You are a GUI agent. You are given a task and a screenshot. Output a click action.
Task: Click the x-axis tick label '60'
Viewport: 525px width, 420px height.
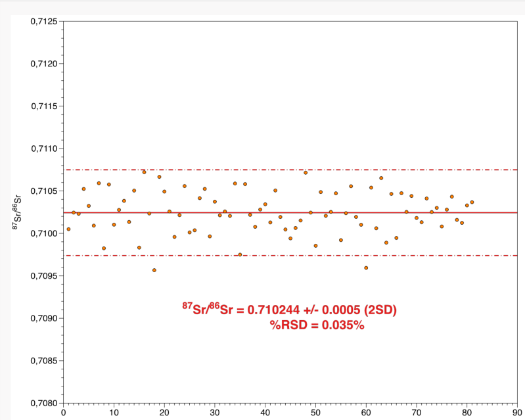(x=366, y=413)
